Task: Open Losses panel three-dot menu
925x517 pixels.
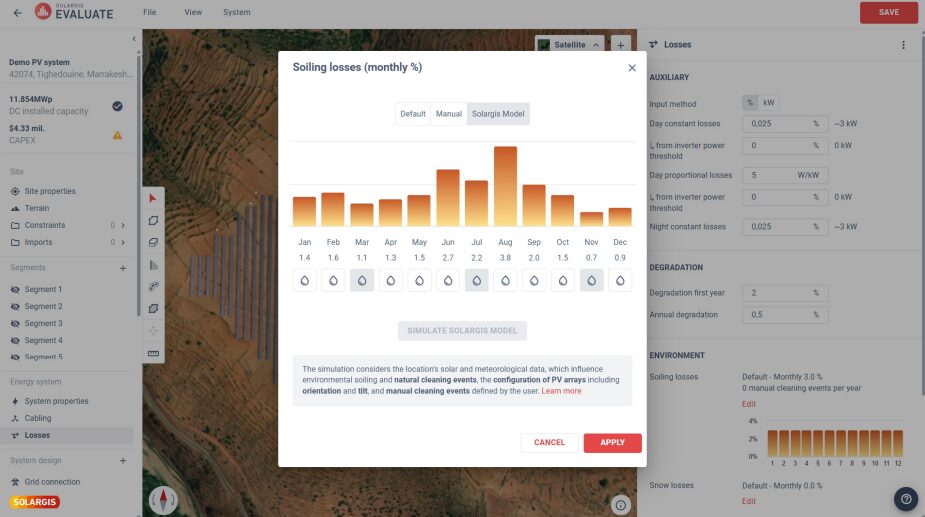Action: pos(903,45)
